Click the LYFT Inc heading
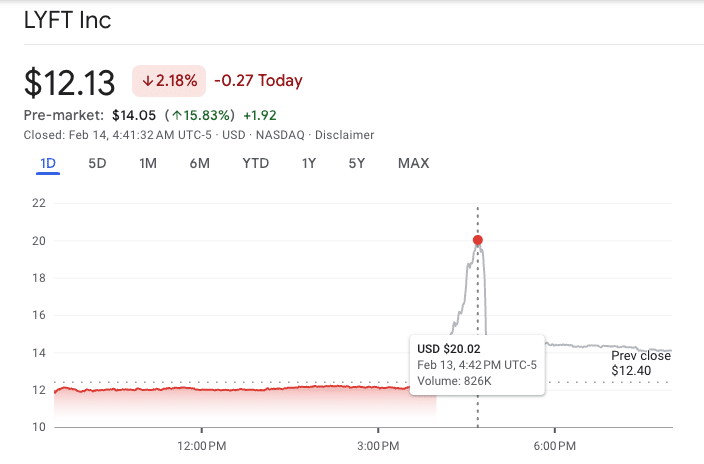This screenshot has height=464, width=704. pyautogui.click(x=67, y=20)
